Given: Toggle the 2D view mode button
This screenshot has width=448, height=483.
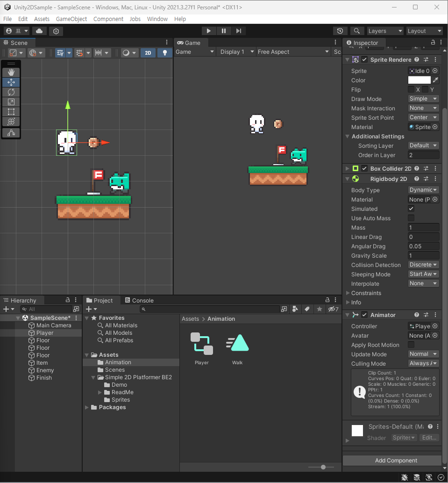Looking at the screenshot, I should tap(148, 53).
